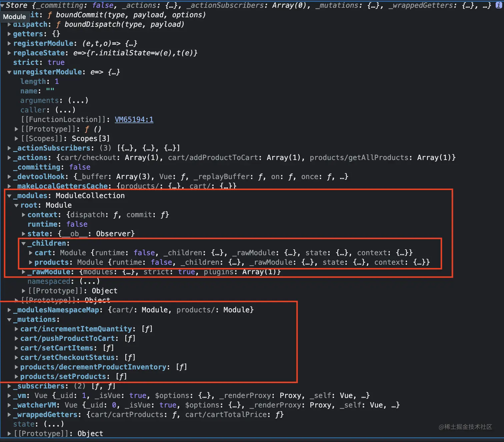Expand the cart Module child
Viewport: 504px width, 442px height.
point(31,253)
